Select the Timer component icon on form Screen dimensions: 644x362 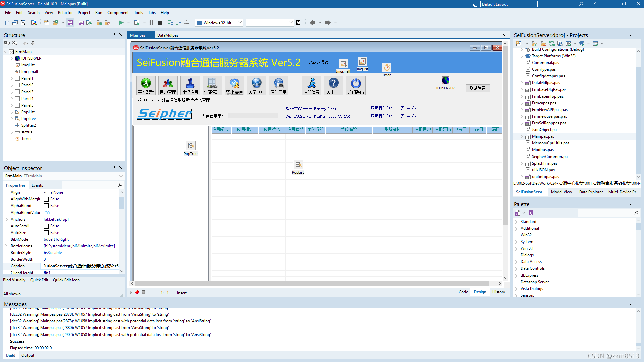click(x=386, y=68)
